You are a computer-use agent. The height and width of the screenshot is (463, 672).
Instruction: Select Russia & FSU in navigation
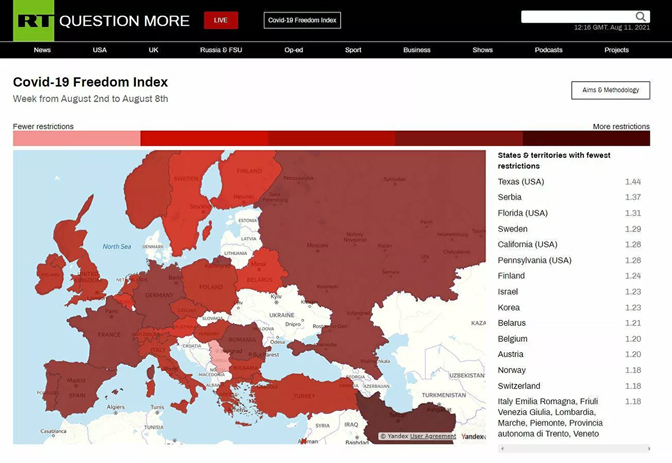(x=222, y=50)
